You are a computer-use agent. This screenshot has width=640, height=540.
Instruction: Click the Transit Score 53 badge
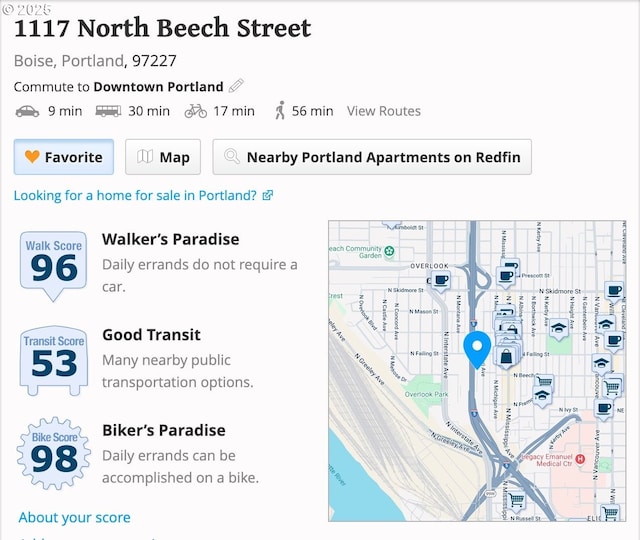pos(54,361)
